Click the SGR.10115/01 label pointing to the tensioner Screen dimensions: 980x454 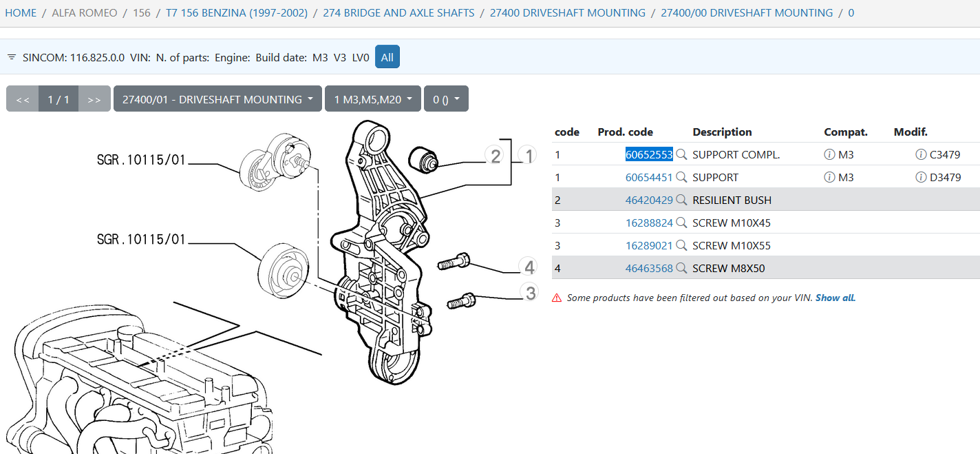[141, 161]
